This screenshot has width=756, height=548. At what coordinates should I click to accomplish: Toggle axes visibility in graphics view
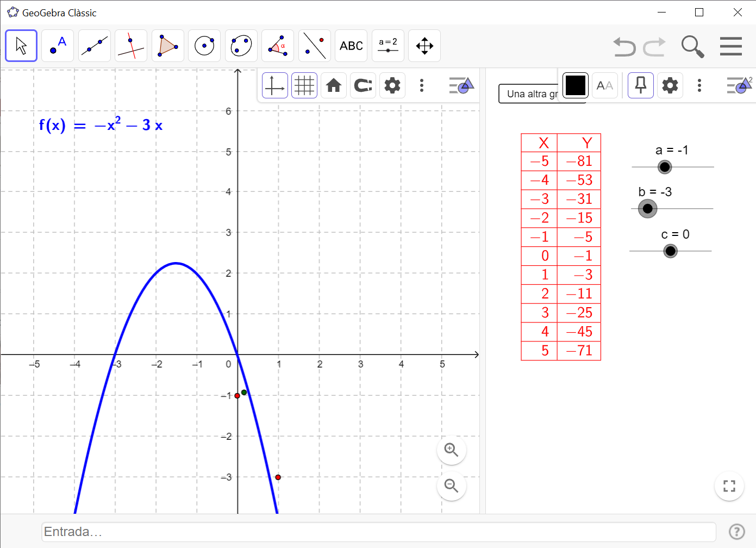275,85
